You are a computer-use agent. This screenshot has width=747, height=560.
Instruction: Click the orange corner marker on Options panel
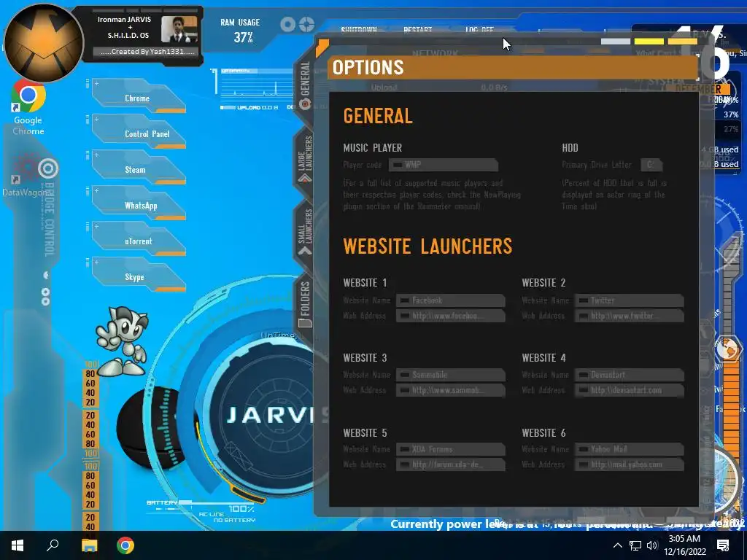coord(322,47)
